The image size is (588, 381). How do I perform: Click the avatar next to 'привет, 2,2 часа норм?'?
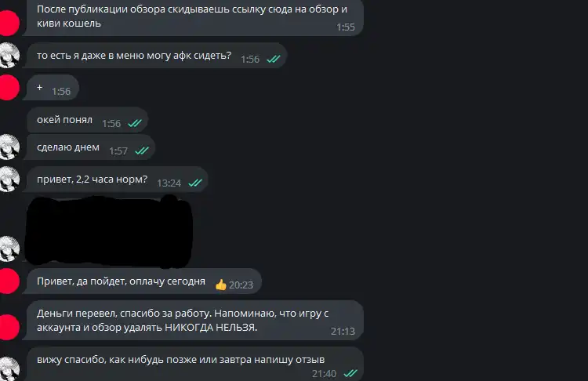pyautogui.click(x=9, y=180)
